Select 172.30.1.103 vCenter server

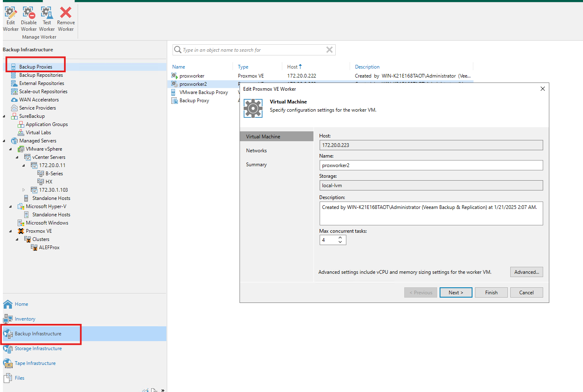[x=53, y=190]
